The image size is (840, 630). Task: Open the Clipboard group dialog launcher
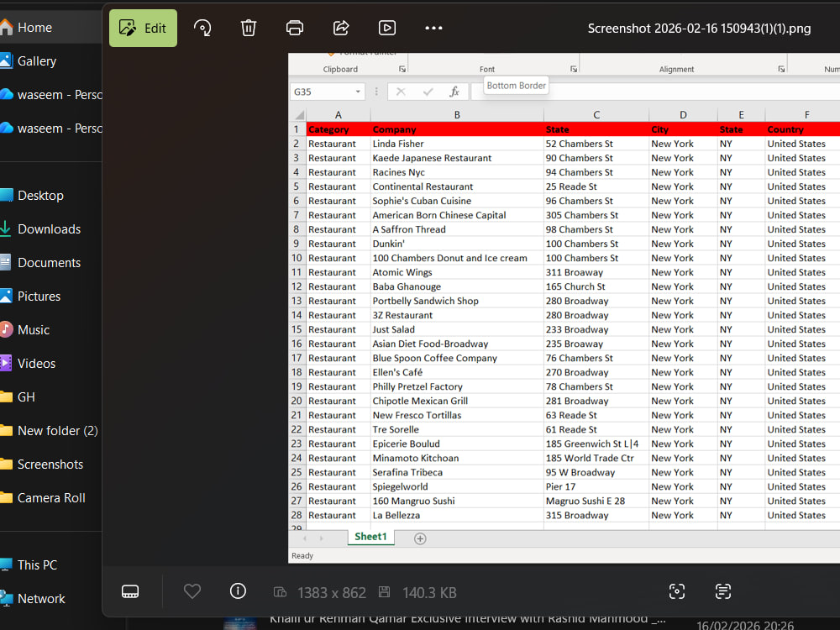(402, 69)
